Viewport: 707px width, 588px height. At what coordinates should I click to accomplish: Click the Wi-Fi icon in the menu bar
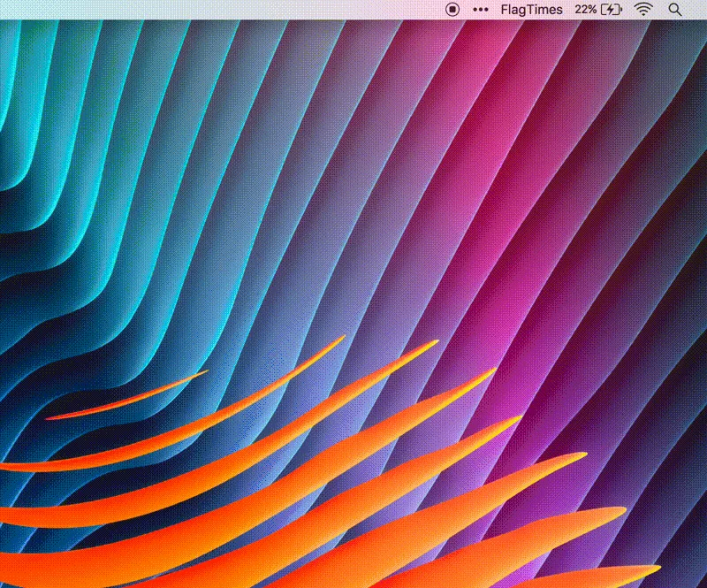point(642,9)
